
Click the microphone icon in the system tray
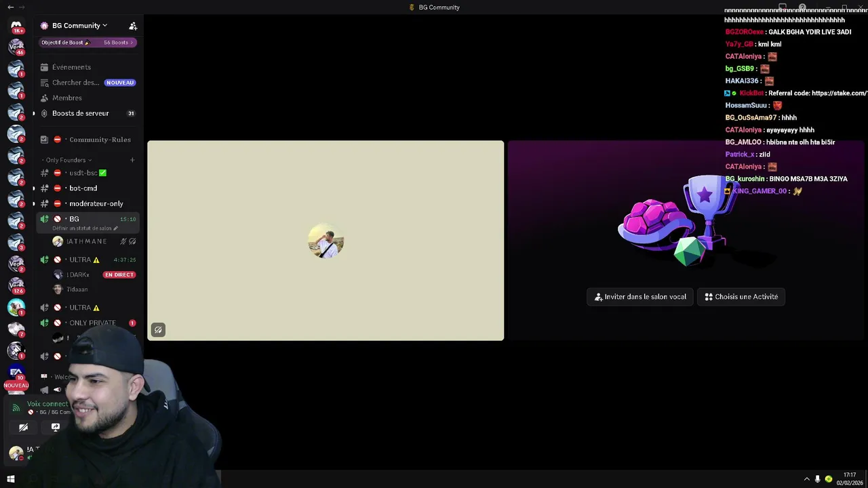coord(817,479)
